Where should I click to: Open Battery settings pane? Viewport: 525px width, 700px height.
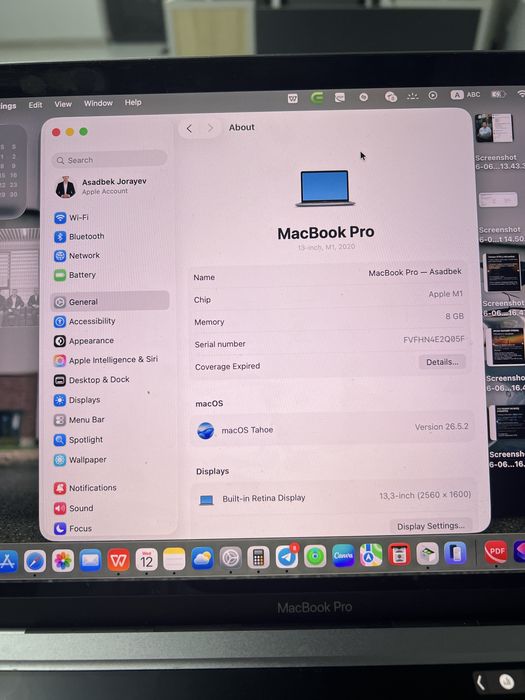click(75, 275)
